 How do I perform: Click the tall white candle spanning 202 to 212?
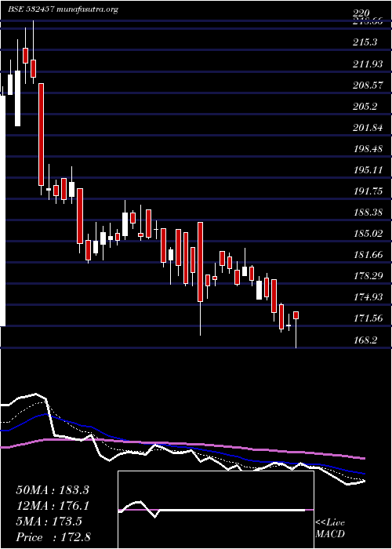point(17,98)
